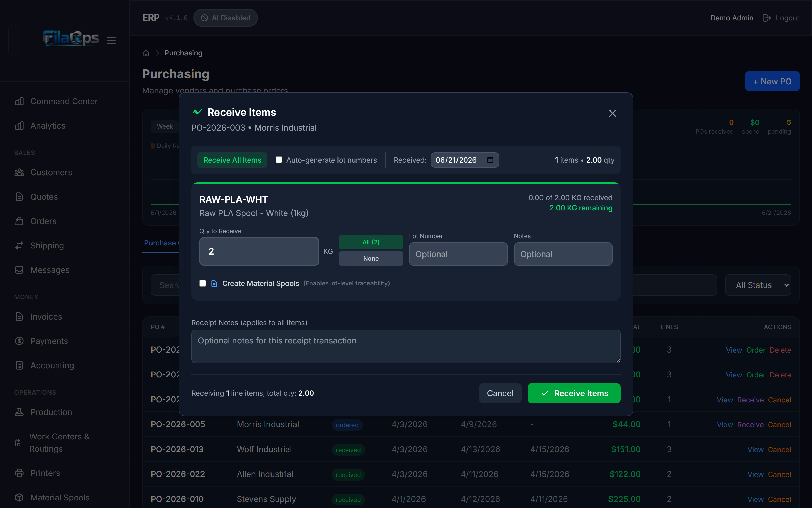812x508 pixels.
Task: Click the FilaOps logo
Action: pyautogui.click(x=71, y=38)
